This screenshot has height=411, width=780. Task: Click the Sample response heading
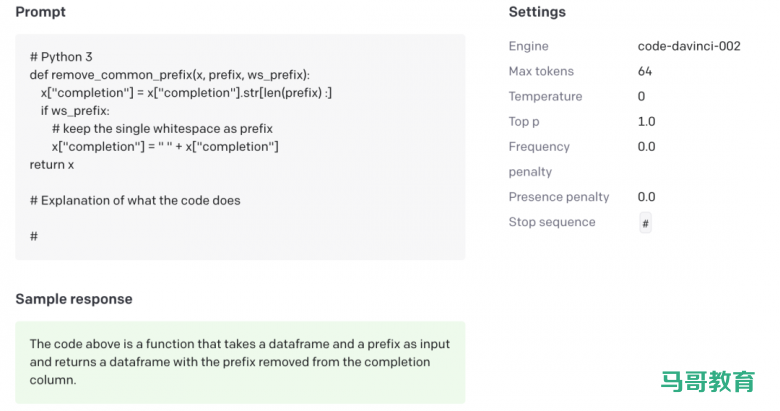pos(74,299)
